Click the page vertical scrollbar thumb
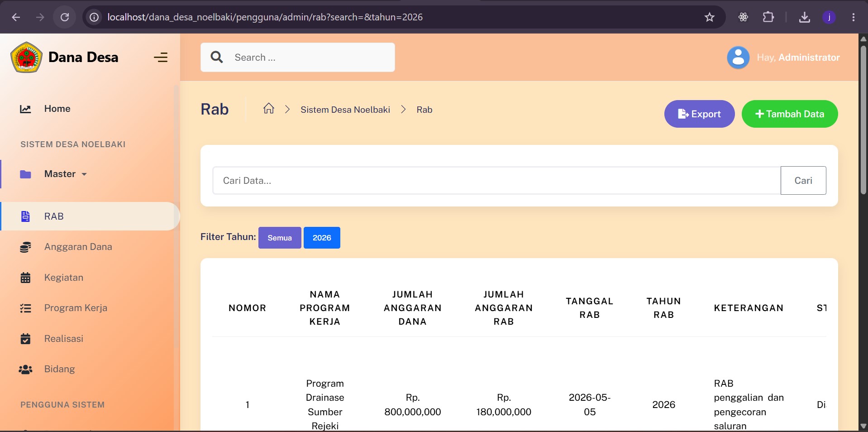This screenshot has height=432, width=868. pyautogui.click(x=863, y=120)
